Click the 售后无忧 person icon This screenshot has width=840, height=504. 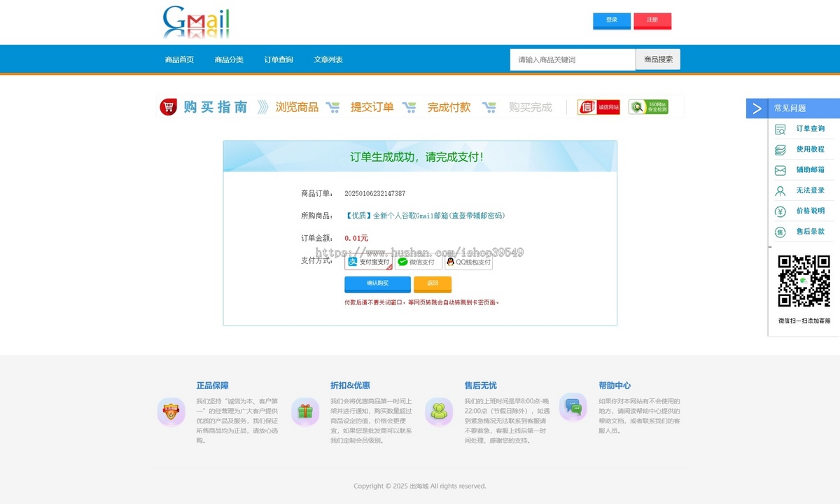439,412
